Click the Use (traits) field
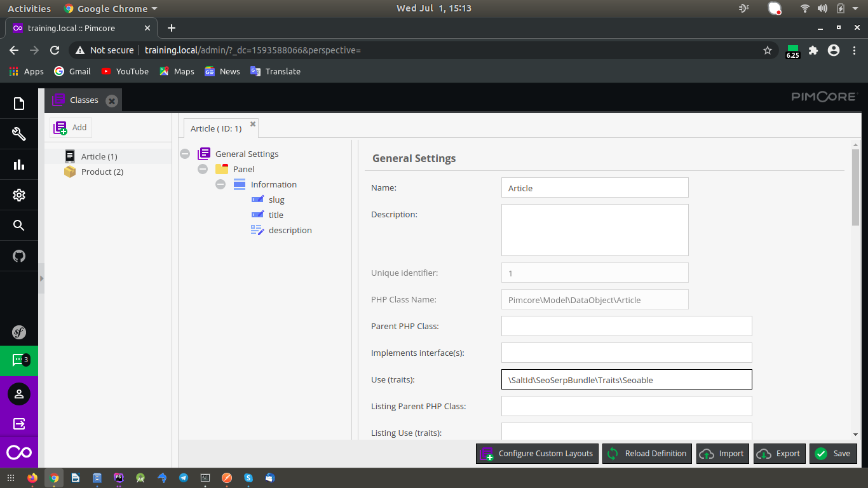The width and height of the screenshot is (868, 488). tap(627, 379)
